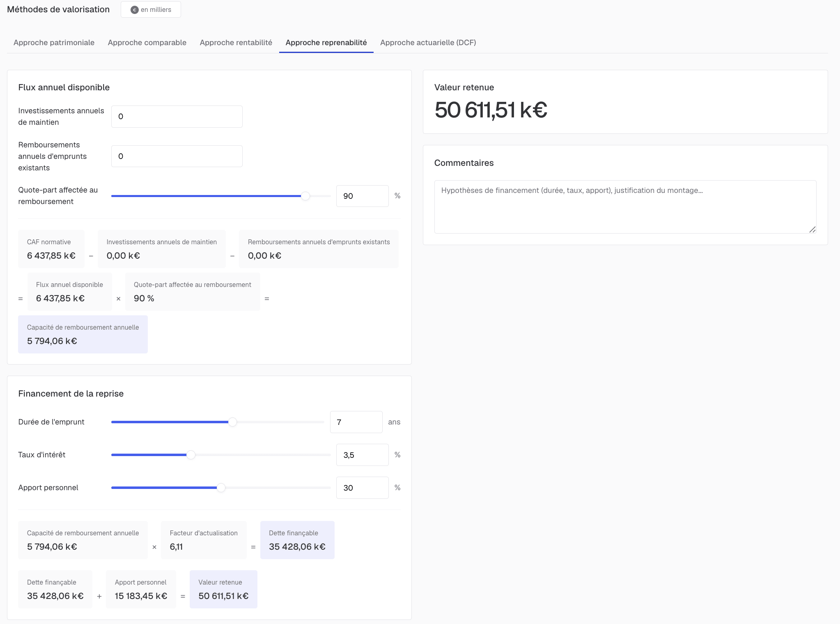Go to Approche actuarielle (DCF) tab
The height and width of the screenshot is (624, 840).
(x=428, y=43)
